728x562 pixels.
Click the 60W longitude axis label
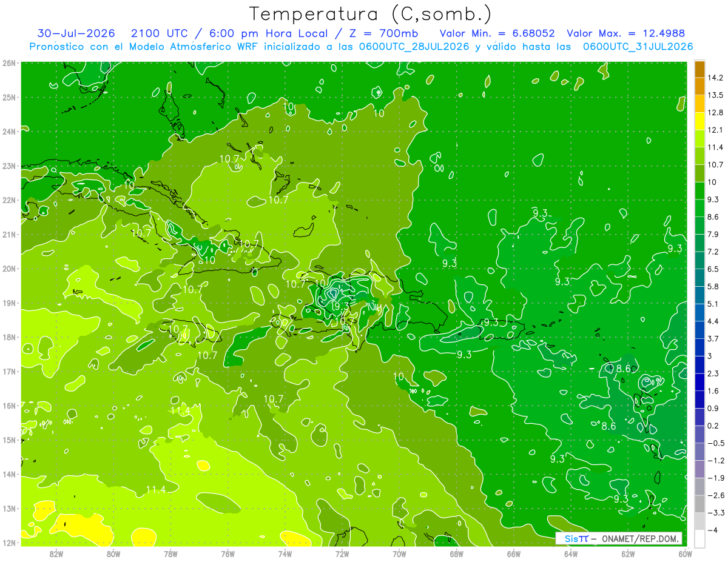[685, 554]
